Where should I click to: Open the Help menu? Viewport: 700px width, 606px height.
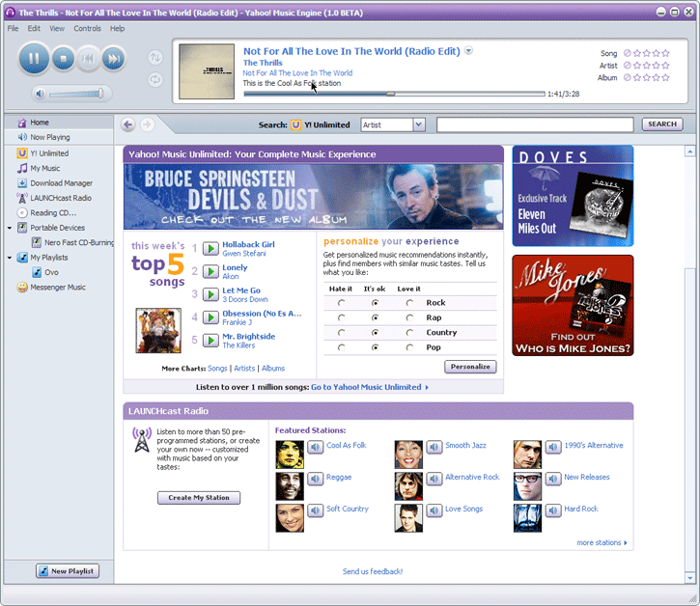[118, 29]
